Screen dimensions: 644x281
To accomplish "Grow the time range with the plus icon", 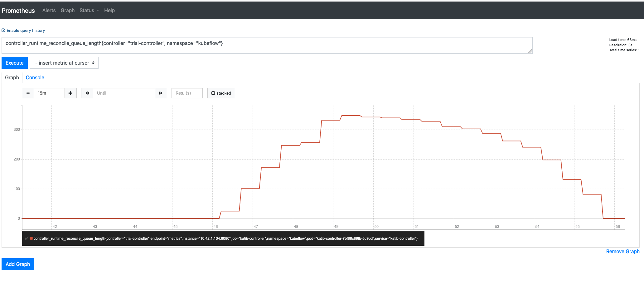I will [x=70, y=93].
